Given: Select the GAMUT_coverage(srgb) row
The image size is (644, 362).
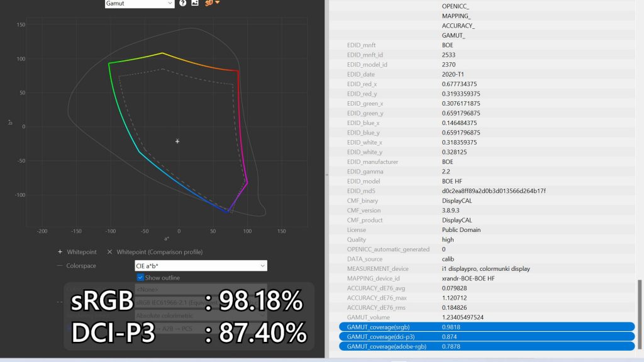Looking at the screenshot, I should point(487,327).
